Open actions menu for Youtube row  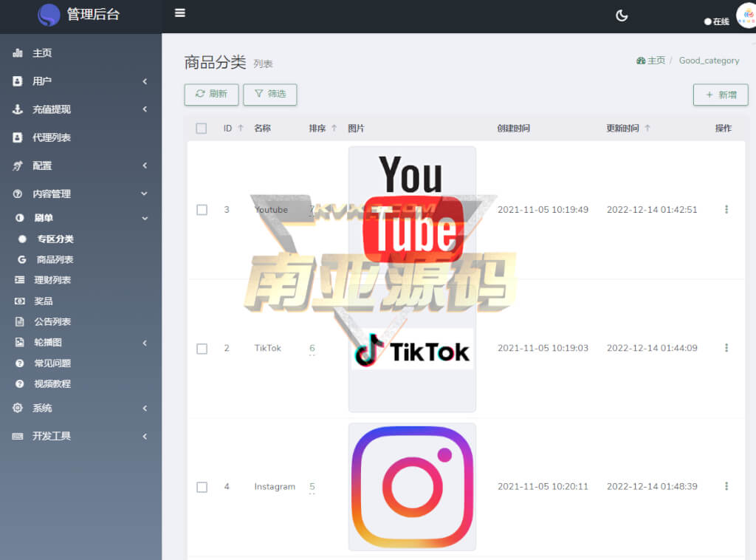[726, 209]
